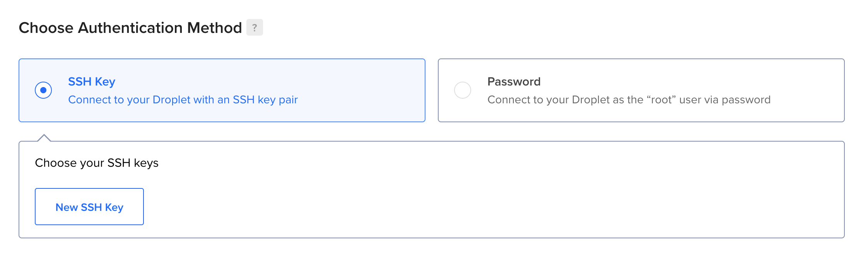Click the caret pointer above SSH keys panel
The width and height of the screenshot is (868, 260).
click(x=44, y=138)
